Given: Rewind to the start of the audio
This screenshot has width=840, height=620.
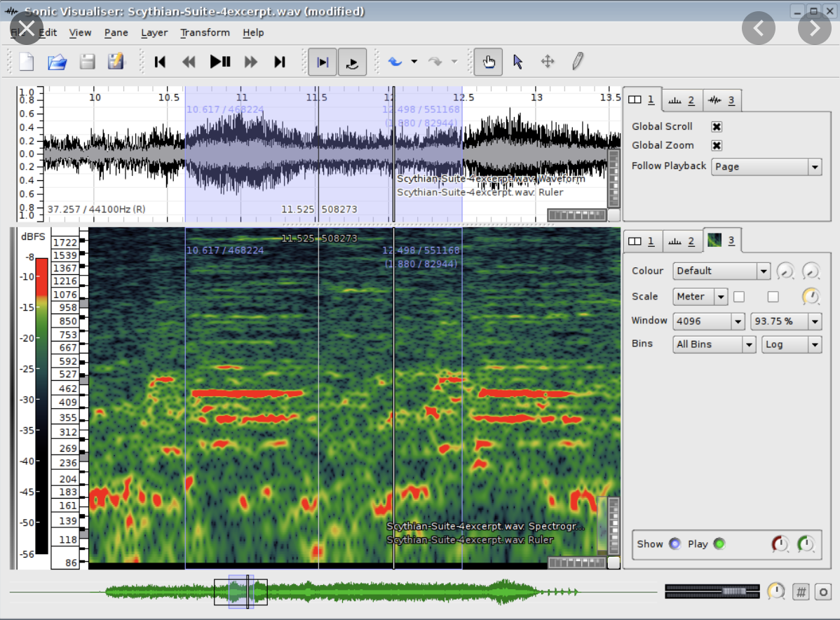Looking at the screenshot, I should click(160, 62).
